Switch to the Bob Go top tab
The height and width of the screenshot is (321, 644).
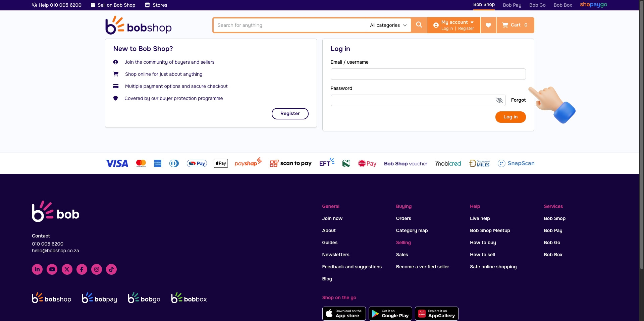pyautogui.click(x=537, y=5)
